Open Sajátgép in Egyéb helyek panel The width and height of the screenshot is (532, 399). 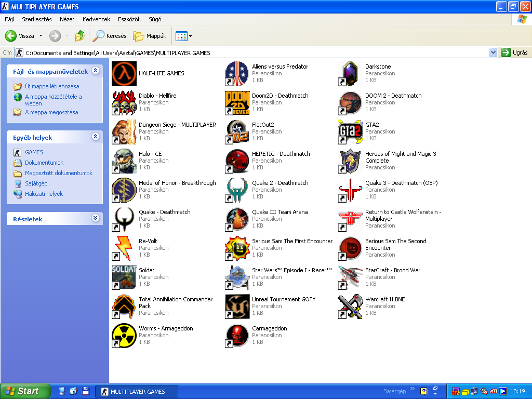coord(36,183)
